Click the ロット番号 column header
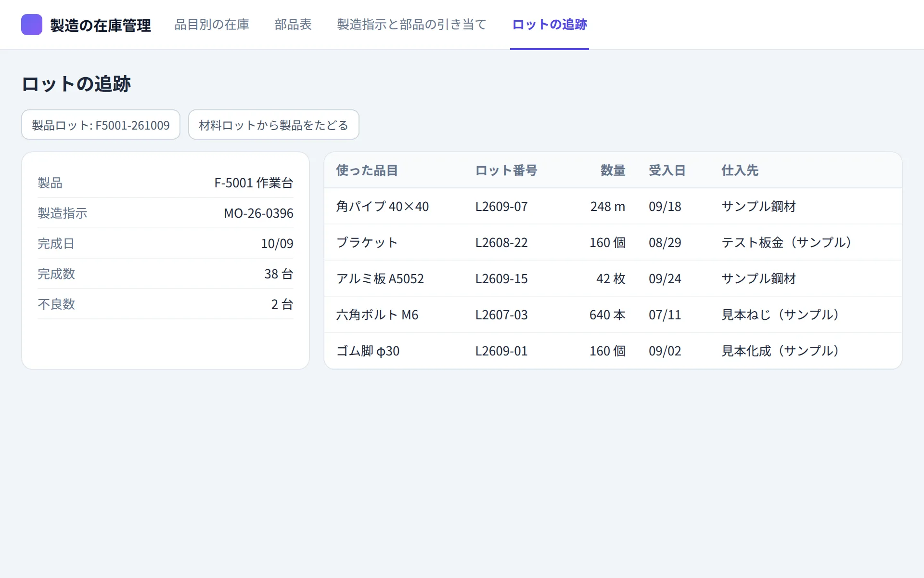 (x=506, y=170)
